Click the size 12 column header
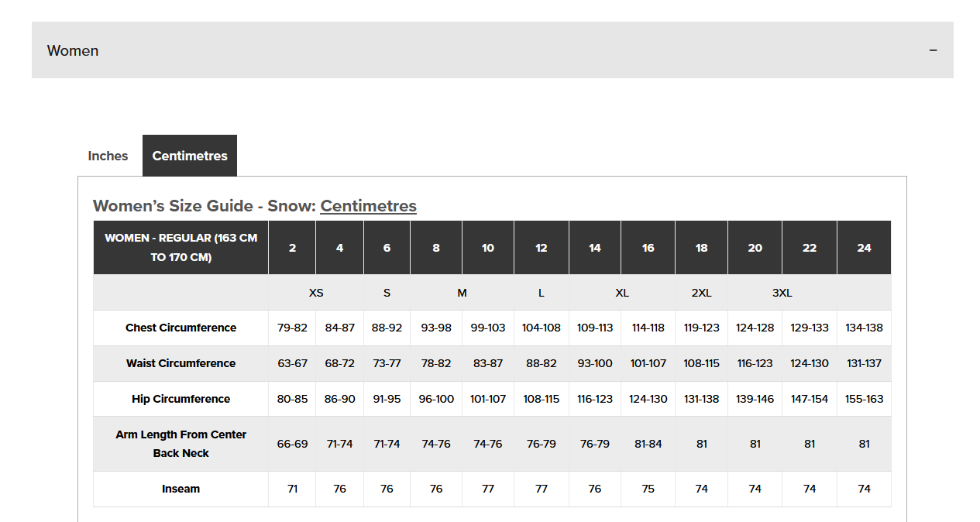This screenshot has width=980, height=522. (x=541, y=248)
